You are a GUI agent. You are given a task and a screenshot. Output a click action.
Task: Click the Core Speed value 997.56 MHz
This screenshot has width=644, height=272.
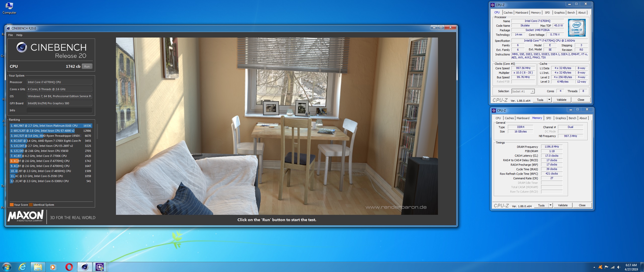pos(523,68)
